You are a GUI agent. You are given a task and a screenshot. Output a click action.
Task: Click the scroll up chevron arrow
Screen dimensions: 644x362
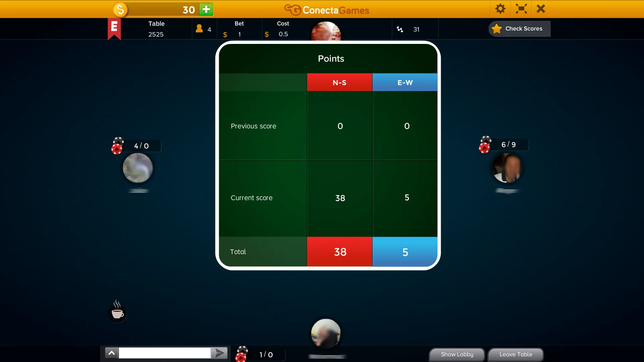111,353
